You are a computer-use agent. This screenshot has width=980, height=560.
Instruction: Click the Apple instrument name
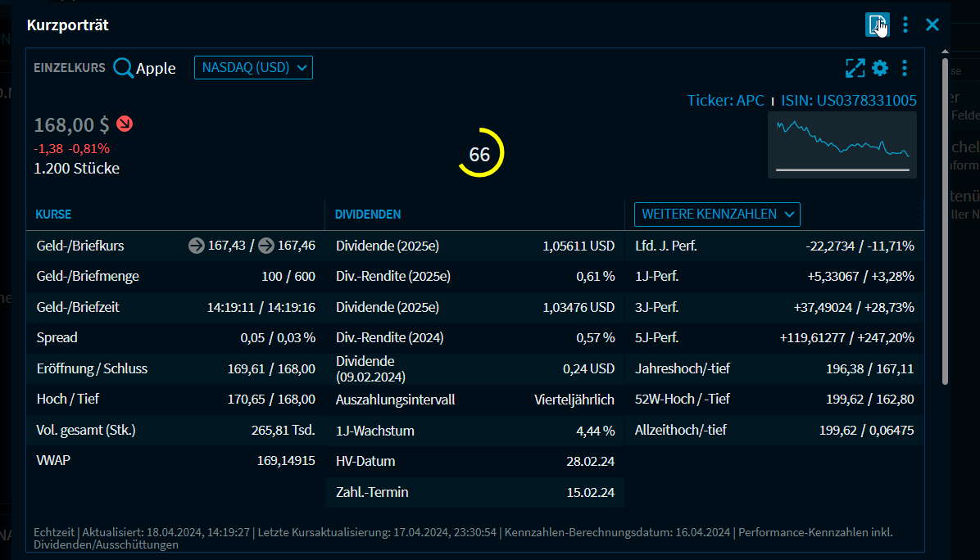(156, 69)
